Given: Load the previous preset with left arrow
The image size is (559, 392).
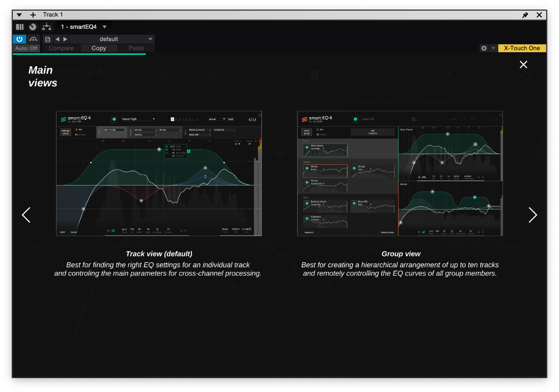Looking at the screenshot, I should pyautogui.click(x=58, y=39).
